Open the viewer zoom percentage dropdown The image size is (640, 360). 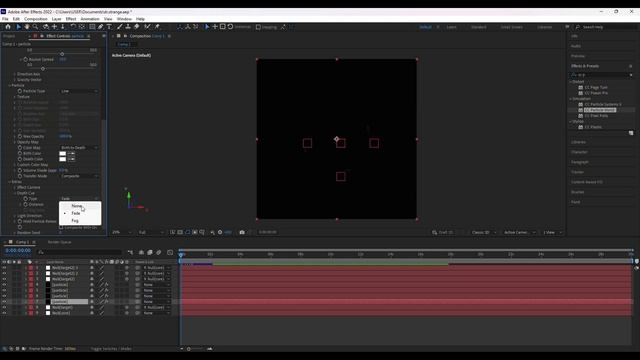pos(122,232)
